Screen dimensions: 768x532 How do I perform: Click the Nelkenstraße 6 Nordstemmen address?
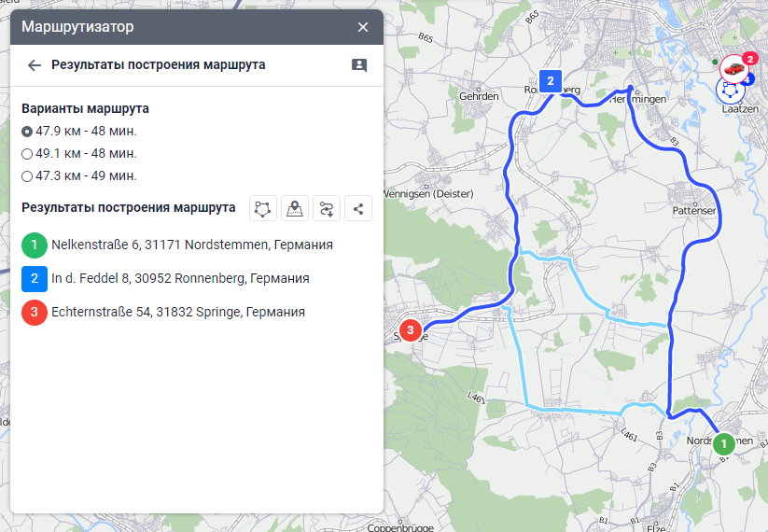click(x=192, y=245)
